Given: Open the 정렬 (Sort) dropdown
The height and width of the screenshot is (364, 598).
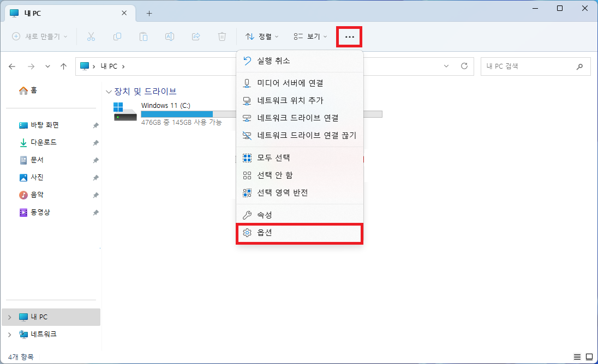Looking at the screenshot, I should 262,37.
